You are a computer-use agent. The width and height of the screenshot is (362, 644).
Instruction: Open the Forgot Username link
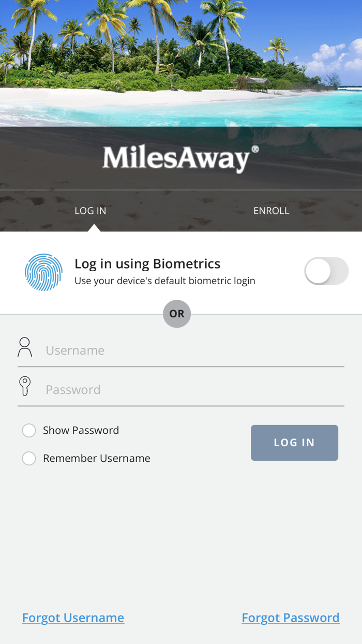click(x=73, y=617)
